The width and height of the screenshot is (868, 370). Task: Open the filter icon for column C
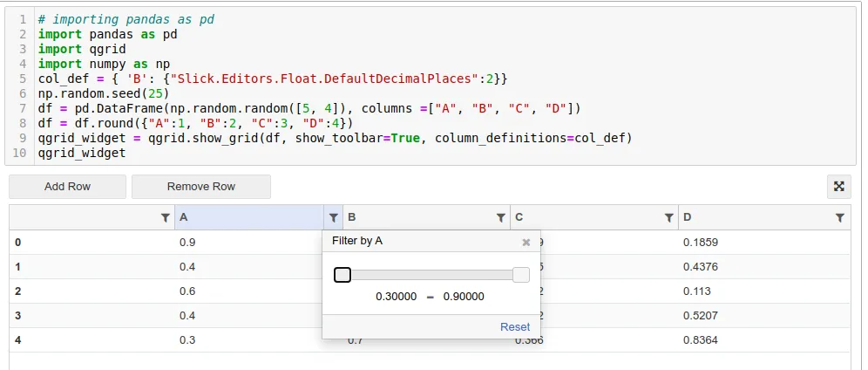point(669,217)
